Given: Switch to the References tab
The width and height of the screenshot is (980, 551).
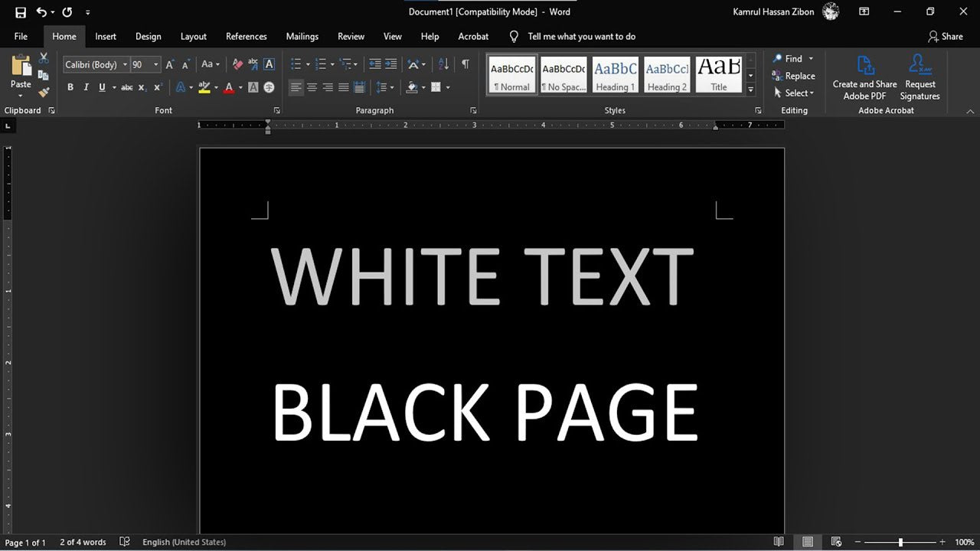Looking at the screenshot, I should coord(246,37).
